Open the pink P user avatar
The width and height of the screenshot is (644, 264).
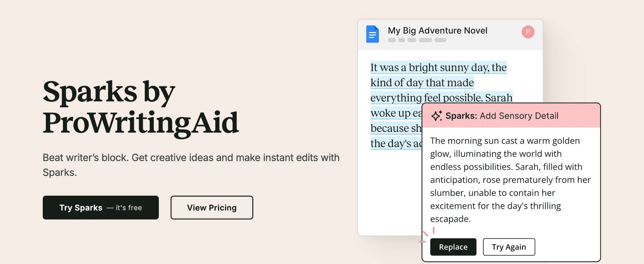[528, 32]
